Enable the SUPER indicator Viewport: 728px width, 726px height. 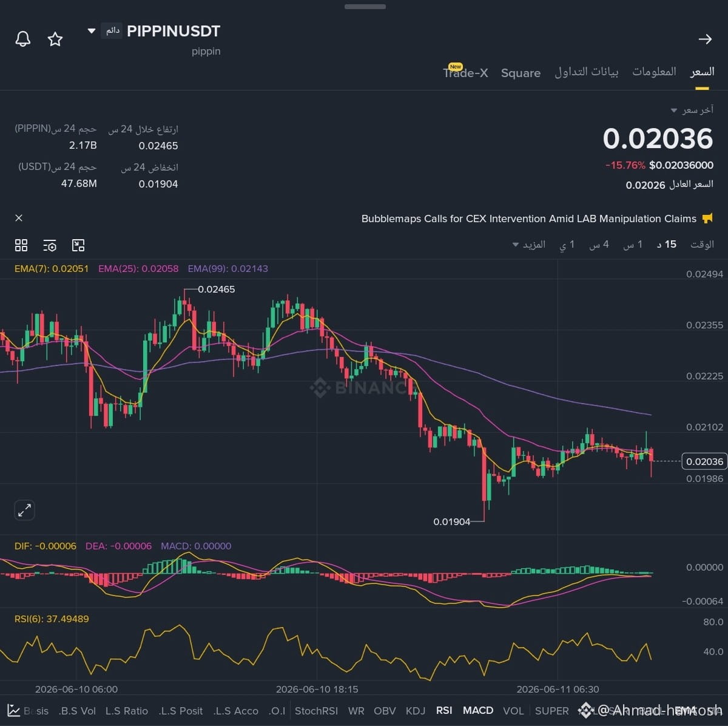[551, 711]
